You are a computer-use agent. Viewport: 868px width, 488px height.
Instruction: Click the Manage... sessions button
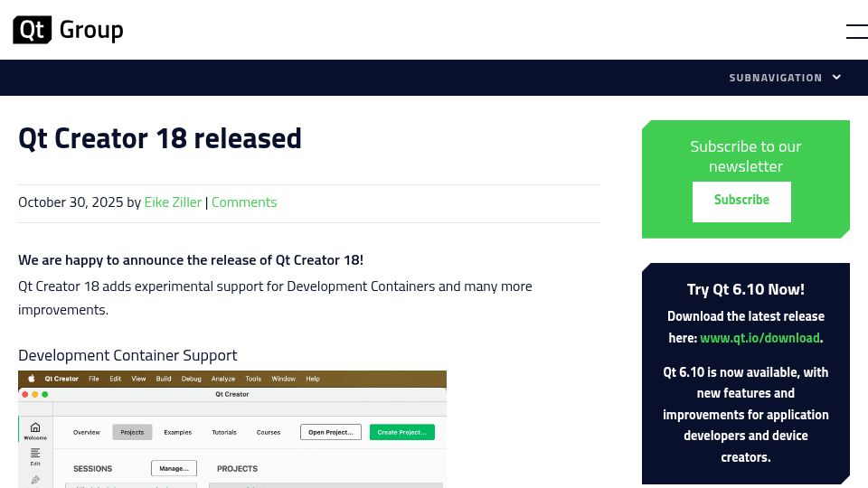pyautogui.click(x=174, y=468)
